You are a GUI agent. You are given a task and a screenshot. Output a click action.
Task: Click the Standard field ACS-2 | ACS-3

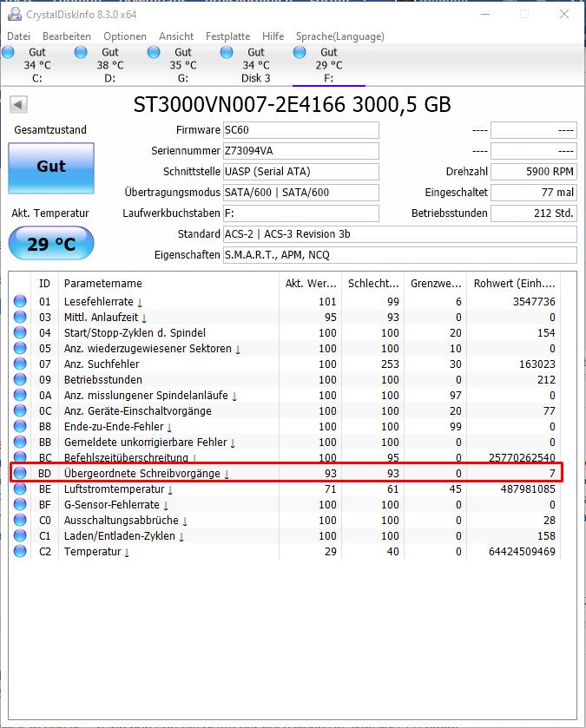tap(400, 234)
